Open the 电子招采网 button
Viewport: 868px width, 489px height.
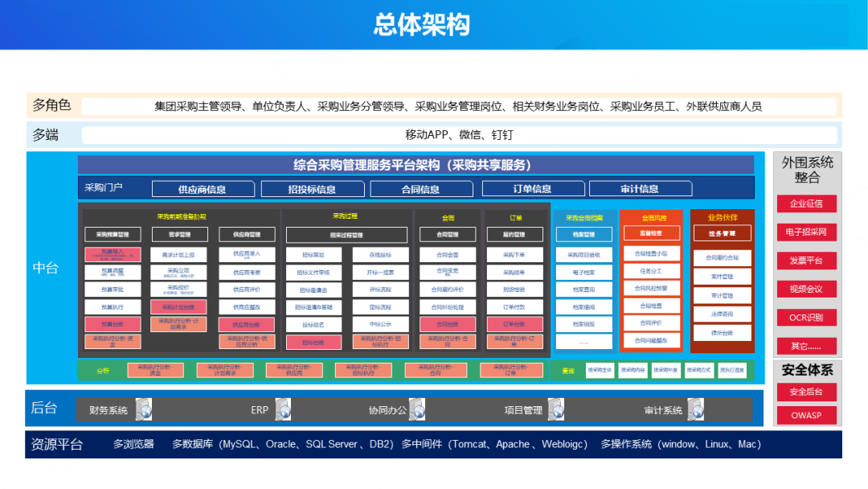[x=806, y=232]
